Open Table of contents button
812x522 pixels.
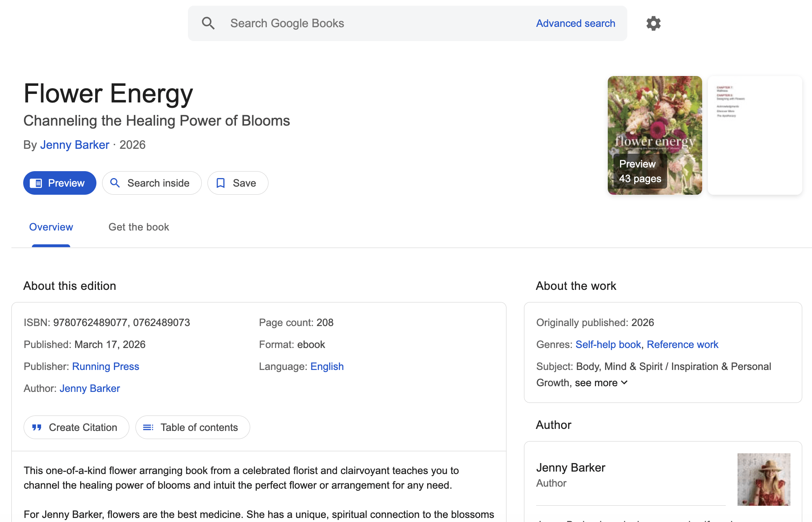193,427
